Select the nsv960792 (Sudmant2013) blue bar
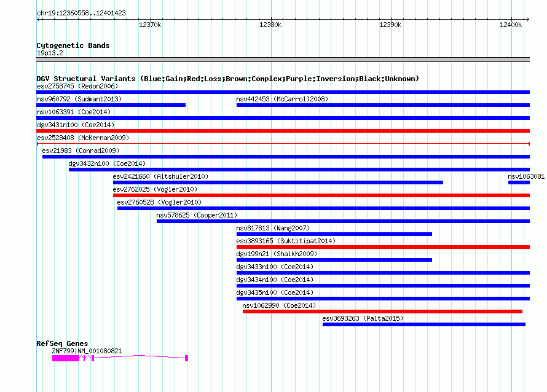Image resolution: width=547 pixels, height=392 pixels. (111, 105)
